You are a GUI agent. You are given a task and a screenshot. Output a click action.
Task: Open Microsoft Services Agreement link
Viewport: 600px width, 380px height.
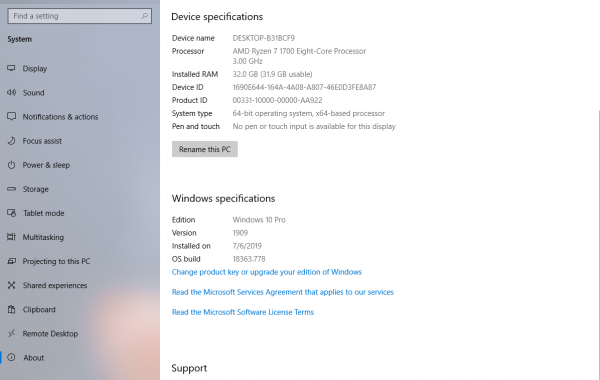282,292
